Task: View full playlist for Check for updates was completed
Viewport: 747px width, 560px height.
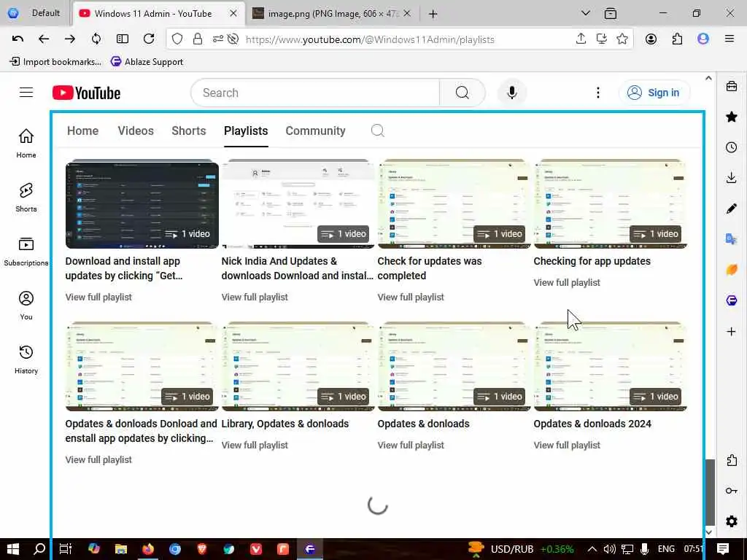Action: [x=410, y=297]
